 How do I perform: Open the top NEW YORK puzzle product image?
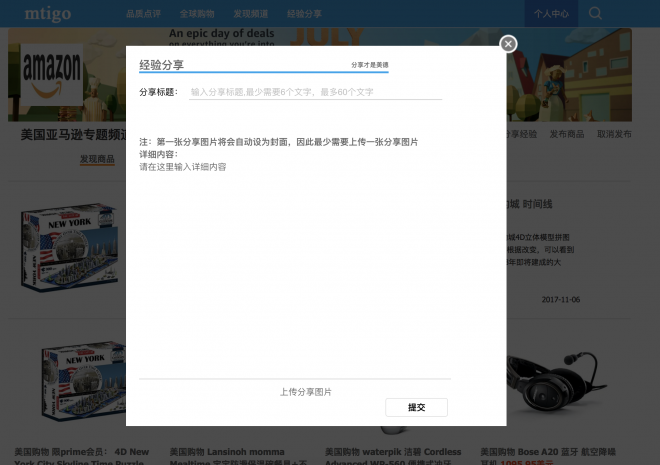pyautogui.click(x=69, y=248)
